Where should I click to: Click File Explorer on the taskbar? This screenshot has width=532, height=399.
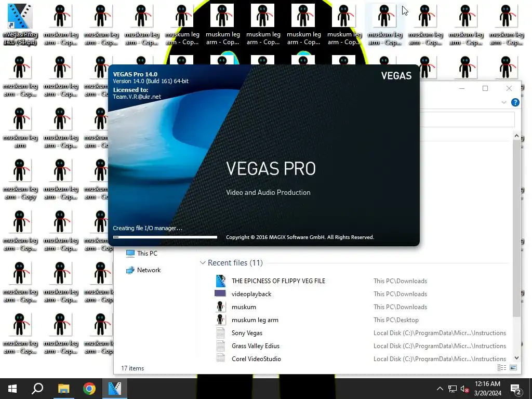(x=63, y=389)
